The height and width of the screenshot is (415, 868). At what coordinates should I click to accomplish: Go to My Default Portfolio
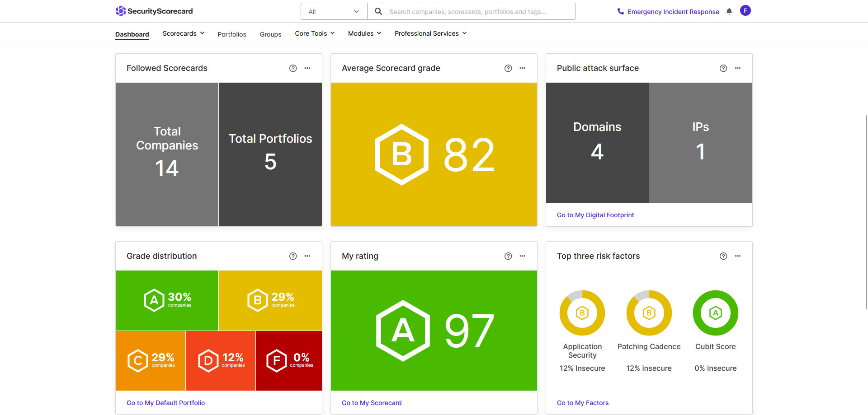(x=165, y=403)
